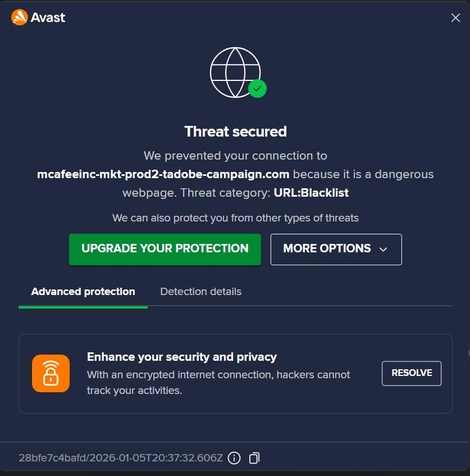Open the info icon beside detection ID
The width and height of the screenshot is (470, 476).
[x=234, y=459]
